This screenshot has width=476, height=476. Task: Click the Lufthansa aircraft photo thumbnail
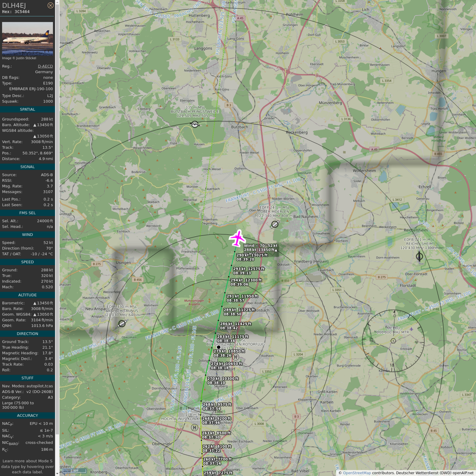click(27, 38)
